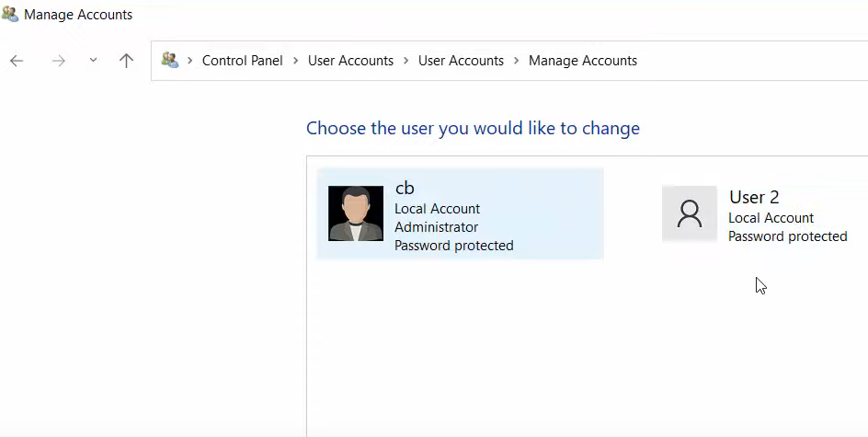Viewport: 868px width, 437px height.
Task: Go up one level with Up arrow
Action: [126, 61]
